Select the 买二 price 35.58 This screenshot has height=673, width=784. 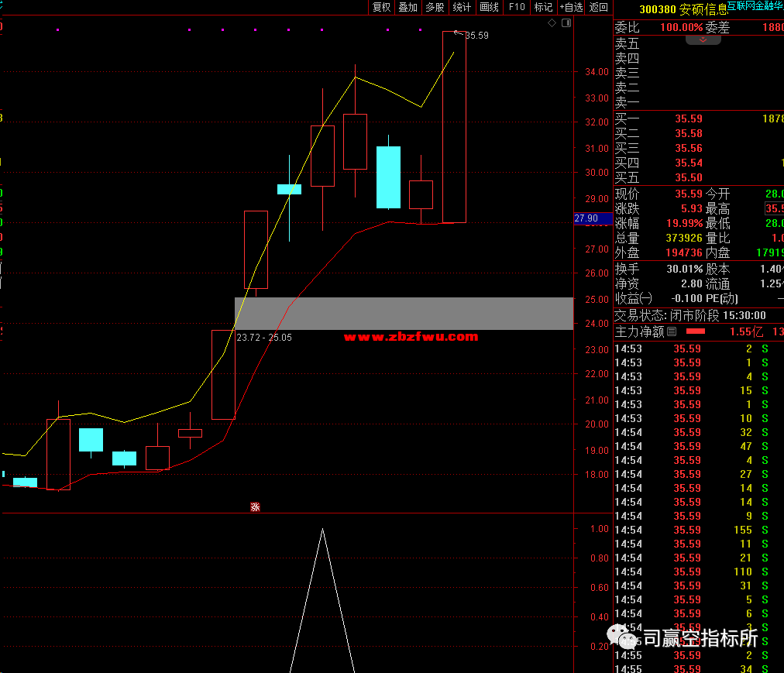pos(689,133)
